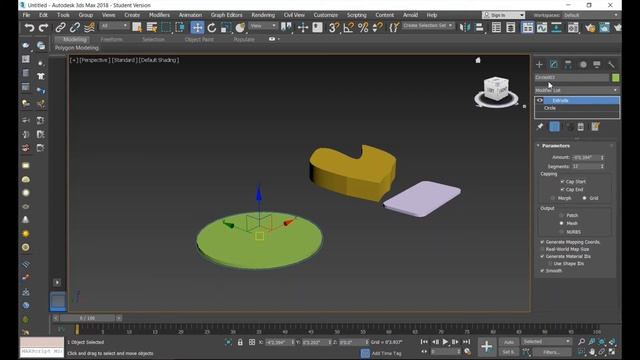Click teapot Render Production icon
Viewport: 640px width, 360px height.
[618, 28]
